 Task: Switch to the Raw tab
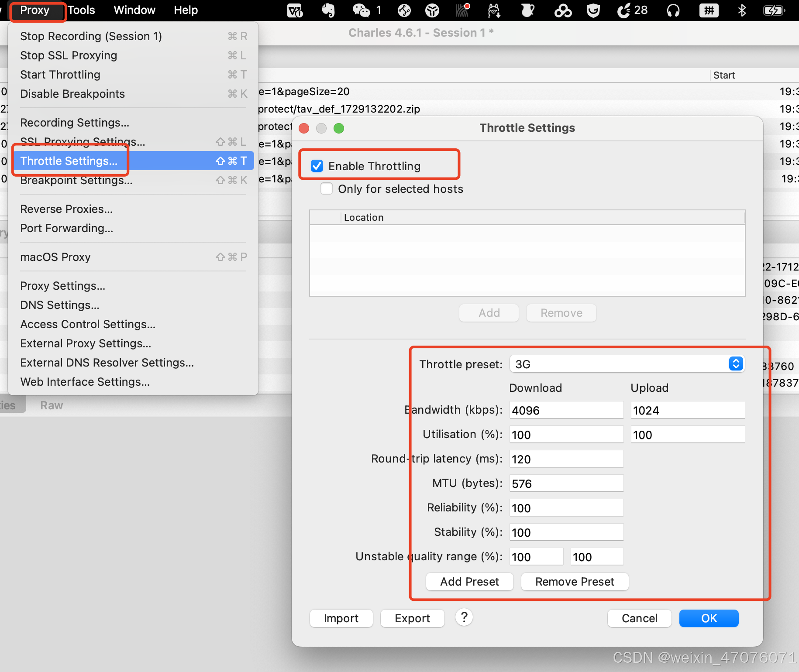pyautogui.click(x=52, y=405)
